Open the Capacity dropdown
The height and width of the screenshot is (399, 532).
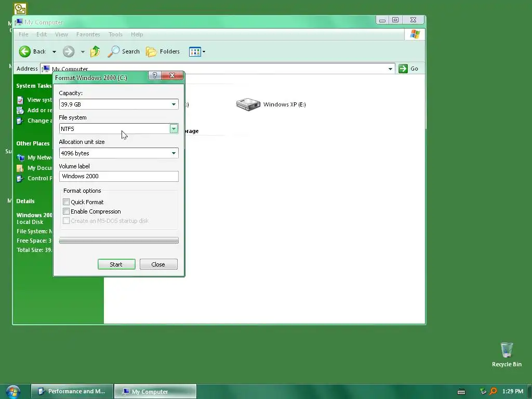[118, 104]
